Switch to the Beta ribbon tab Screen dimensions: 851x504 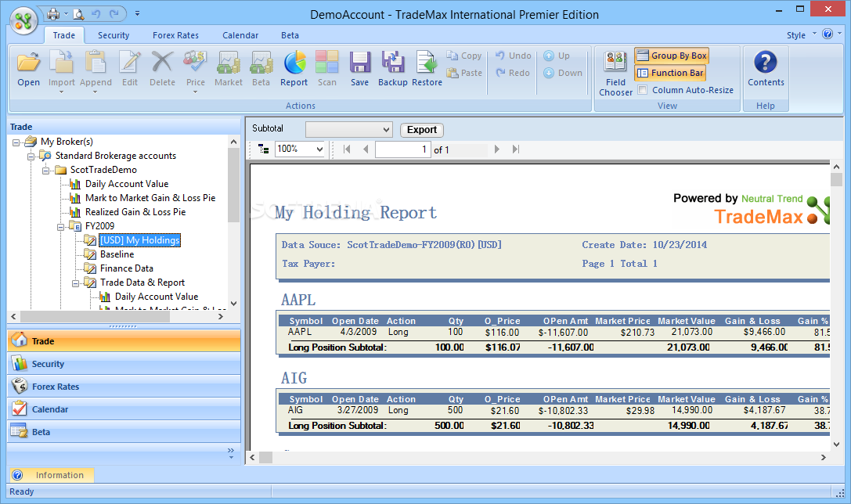(x=290, y=34)
